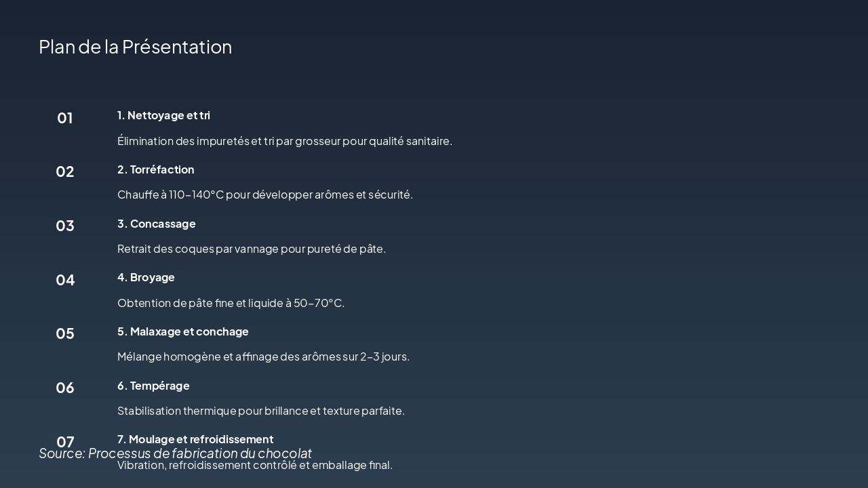Click the "1. Nettoyage et tri" heading
The height and width of the screenshot is (488, 868).
click(x=163, y=115)
